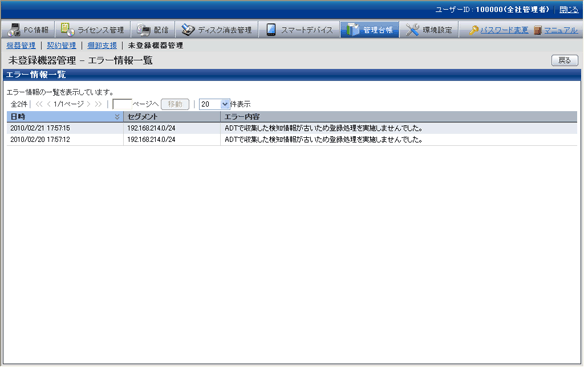584x367 pixels.
Task: Click the page number input field
Action: coord(122,104)
